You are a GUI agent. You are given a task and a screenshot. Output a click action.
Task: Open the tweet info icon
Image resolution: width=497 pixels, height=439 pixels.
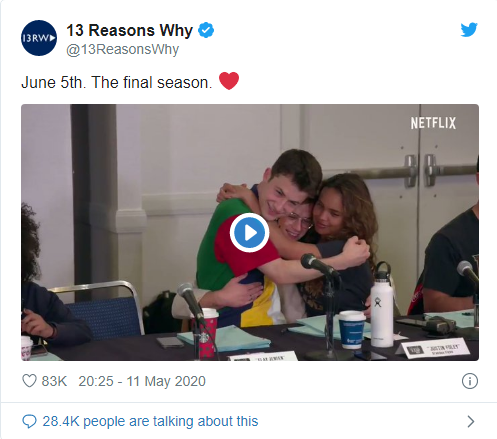pyautogui.click(x=470, y=381)
